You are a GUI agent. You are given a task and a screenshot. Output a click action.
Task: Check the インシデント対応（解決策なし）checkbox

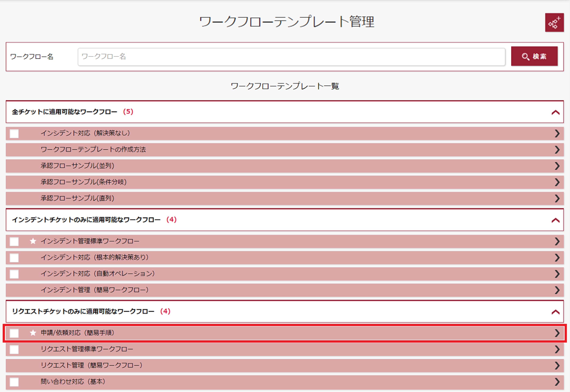tap(14, 134)
